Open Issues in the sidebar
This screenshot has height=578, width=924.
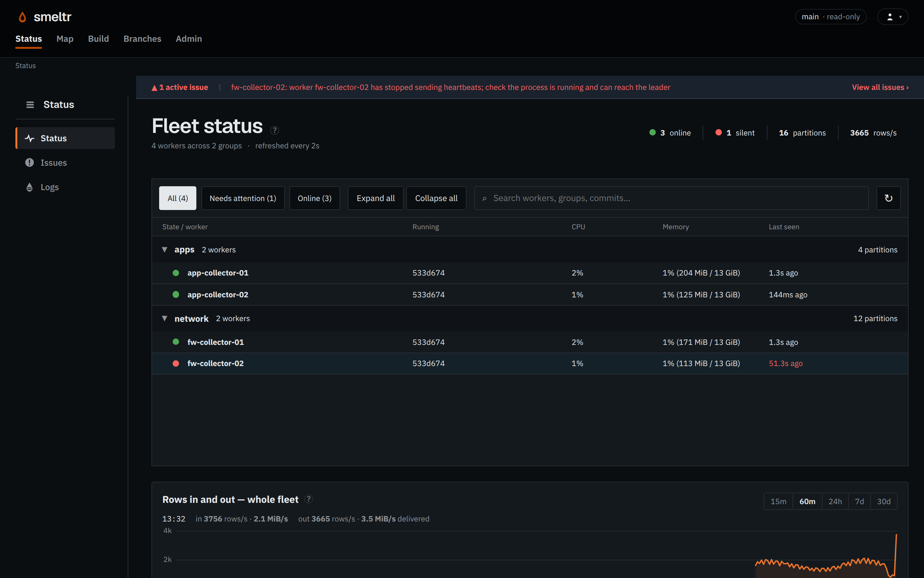65,162
